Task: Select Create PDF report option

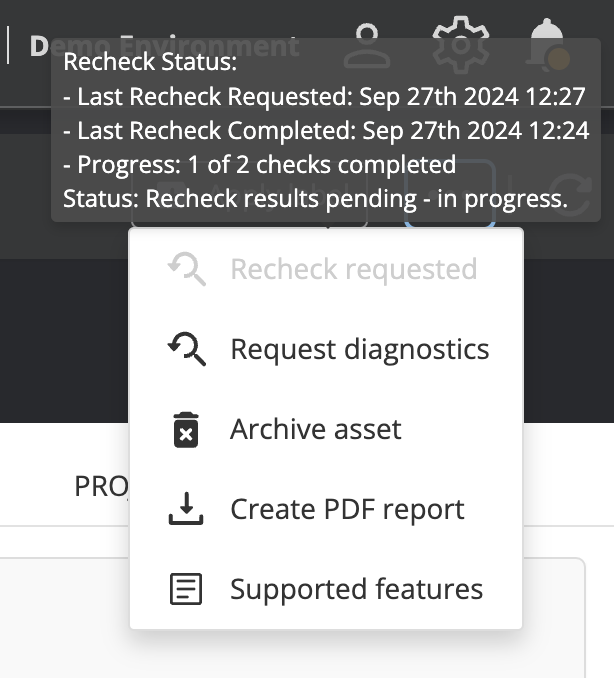Action: [347, 509]
